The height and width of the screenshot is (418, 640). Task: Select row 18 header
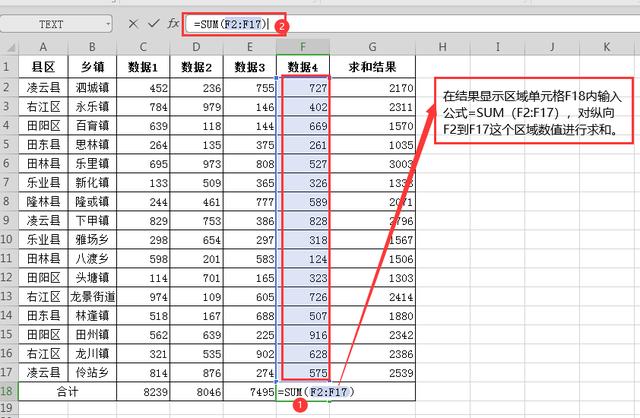coord(7,391)
